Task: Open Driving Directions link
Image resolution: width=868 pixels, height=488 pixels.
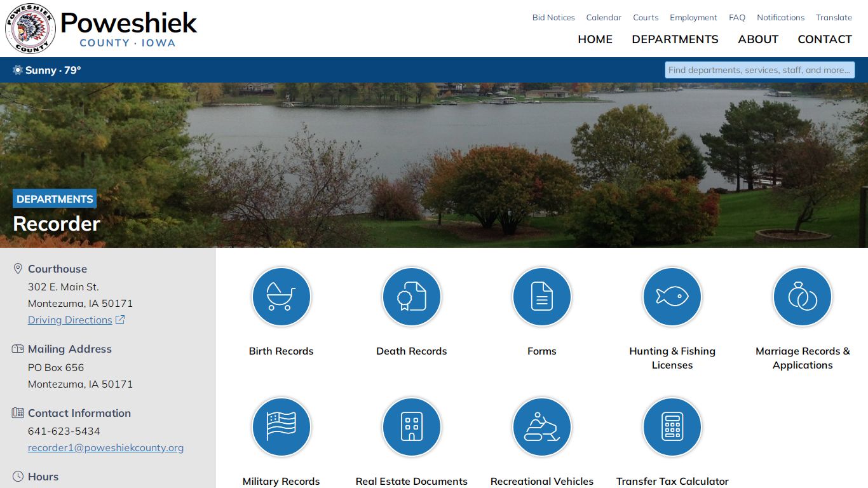Action: click(70, 320)
